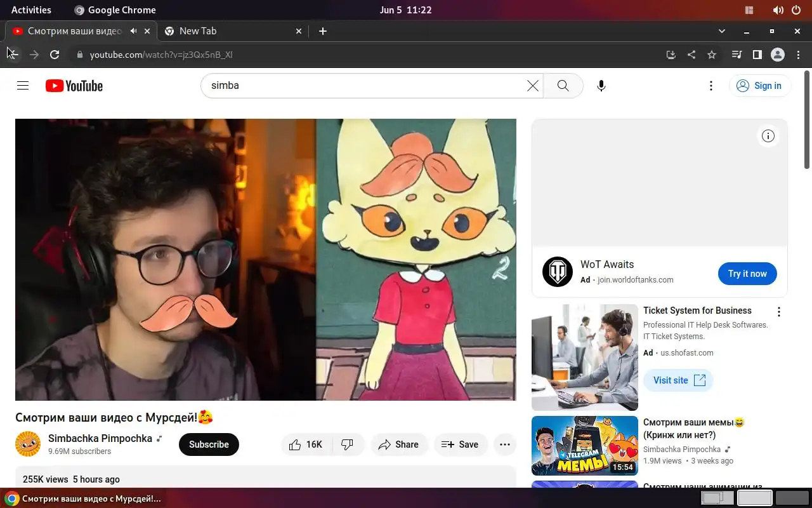Open Смотрим ваши мемы video title
Screen dimensions: 812x508
pos(694,429)
